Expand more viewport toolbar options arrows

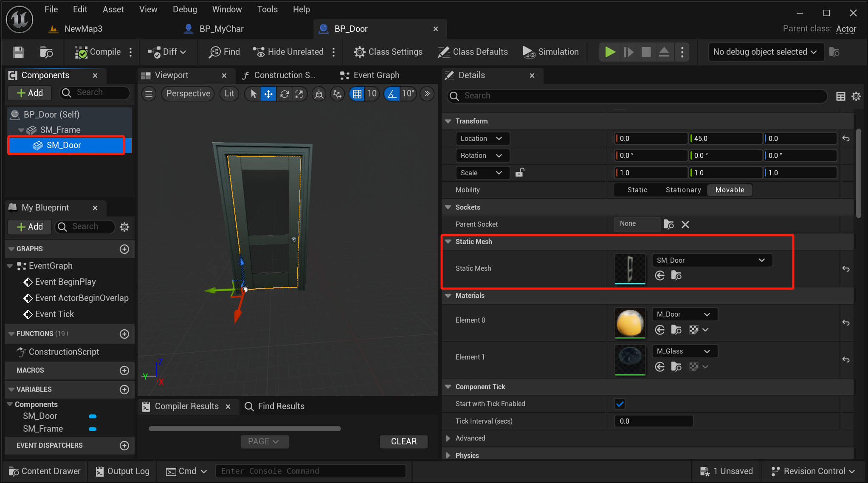(427, 94)
